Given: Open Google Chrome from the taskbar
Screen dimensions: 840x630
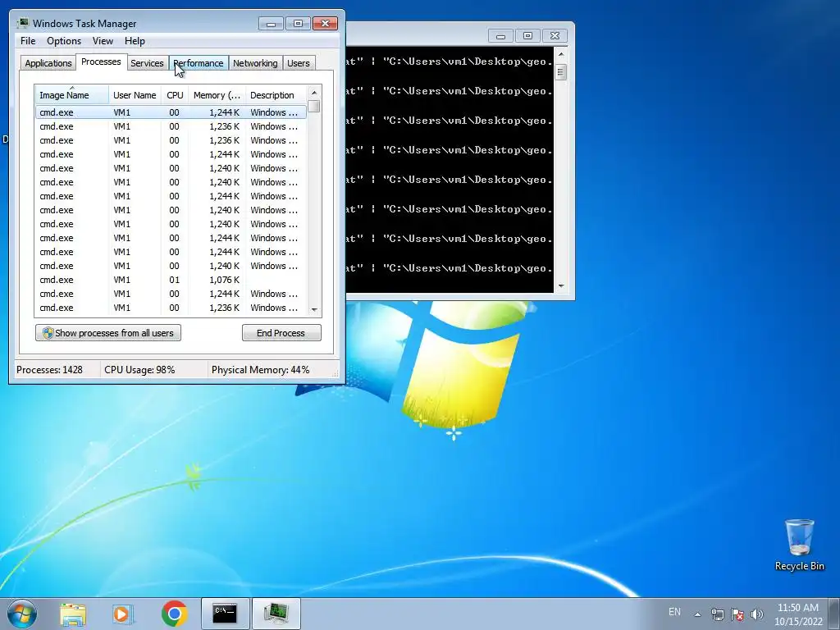Looking at the screenshot, I should pyautogui.click(x=174, y=614).
